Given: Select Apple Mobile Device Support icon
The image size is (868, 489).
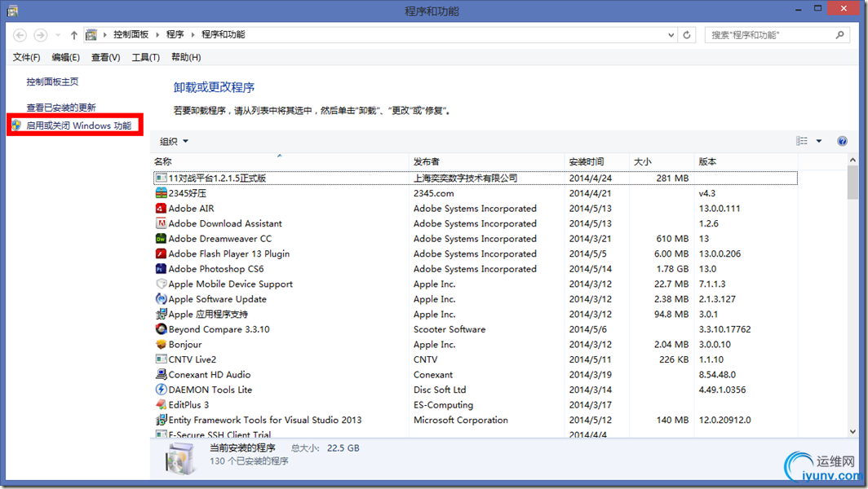Looking at the screenshot, I should pos(161,284).
